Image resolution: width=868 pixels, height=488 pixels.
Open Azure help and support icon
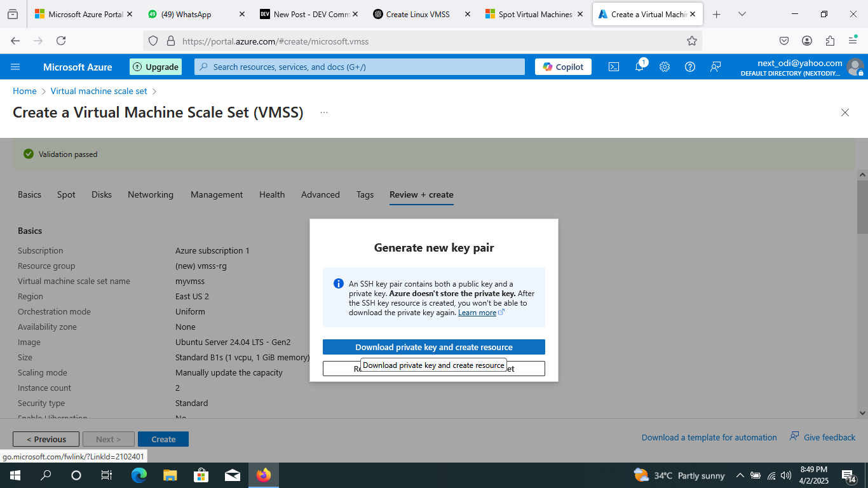pyautogui.click(x=690, y=67)
